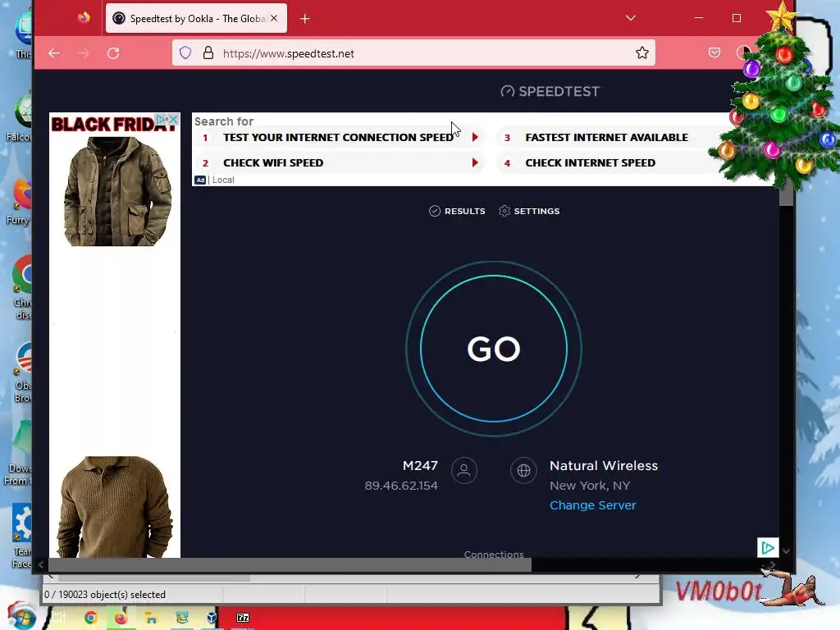Click the Natural Wireless server name
The height and width of the screenshot is (630, 840).
click(604, 466)
